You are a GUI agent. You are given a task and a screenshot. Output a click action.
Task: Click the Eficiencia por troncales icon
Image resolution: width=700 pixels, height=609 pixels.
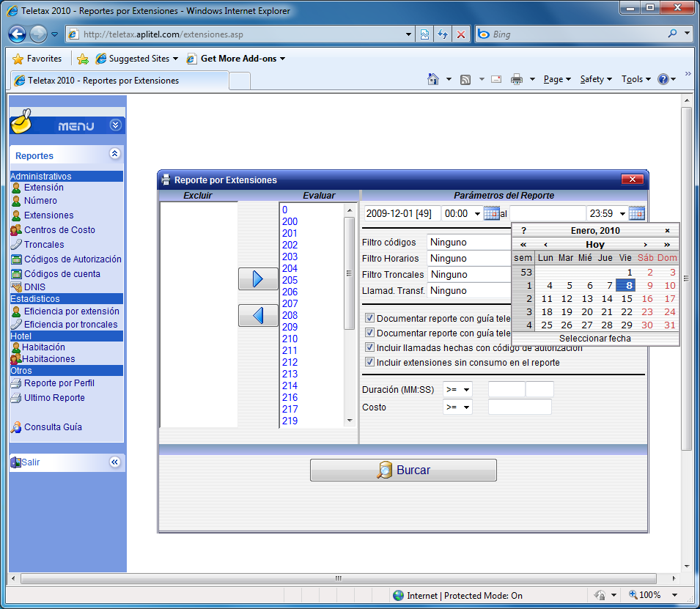pyautogui.click(x=16, y=325)
